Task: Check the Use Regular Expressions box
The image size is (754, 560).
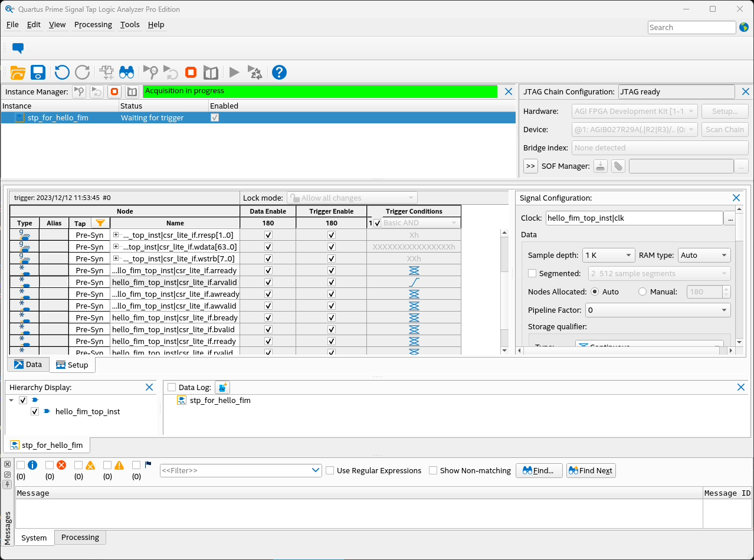Action: click(330, 471)
